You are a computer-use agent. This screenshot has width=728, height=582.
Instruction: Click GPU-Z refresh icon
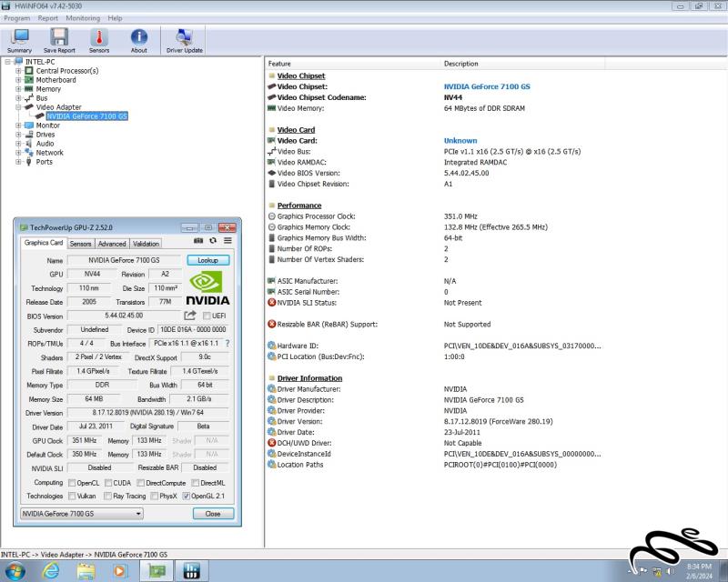coord(213,240)
